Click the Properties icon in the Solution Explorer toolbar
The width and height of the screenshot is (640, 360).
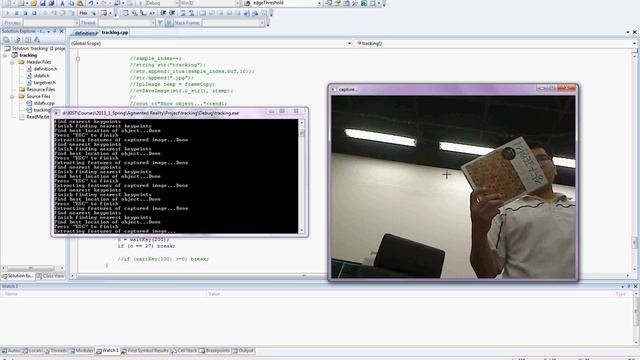pyautogui.click(x=7, y=40)
